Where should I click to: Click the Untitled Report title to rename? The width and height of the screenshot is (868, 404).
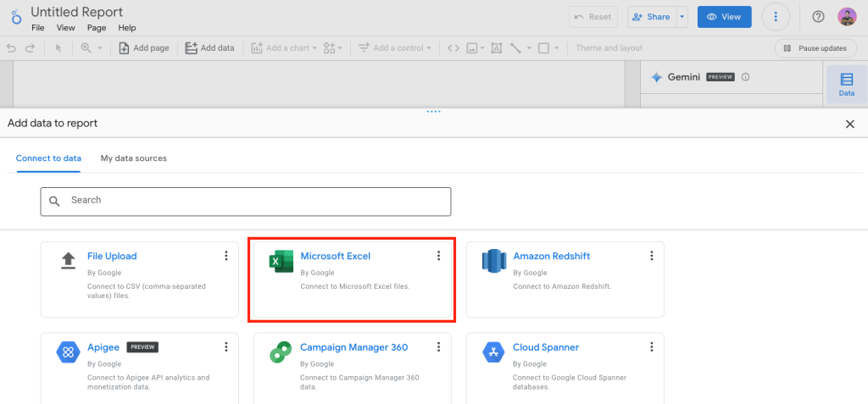coord(77,12)
